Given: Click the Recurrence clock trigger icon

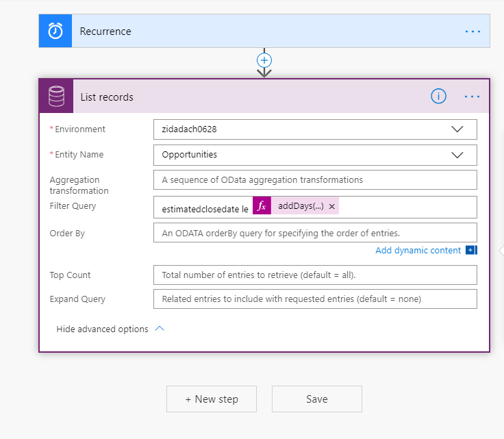Looking at the screenshot, I should (x=55, y=32).
